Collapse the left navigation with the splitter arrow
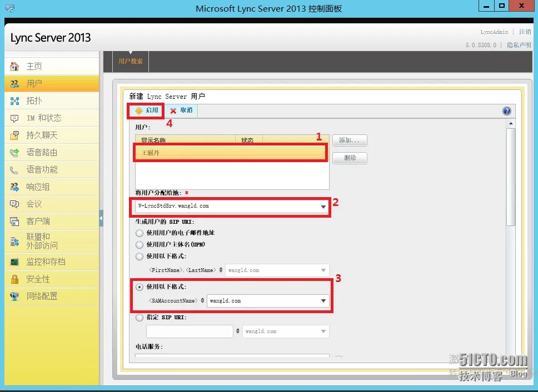 pyautogui.click(x=101, y=218)
